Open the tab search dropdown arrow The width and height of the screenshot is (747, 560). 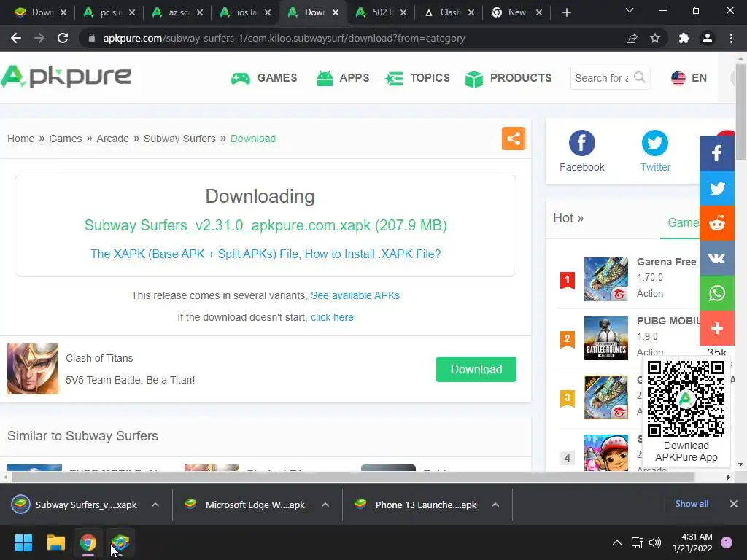pos(630,10)
